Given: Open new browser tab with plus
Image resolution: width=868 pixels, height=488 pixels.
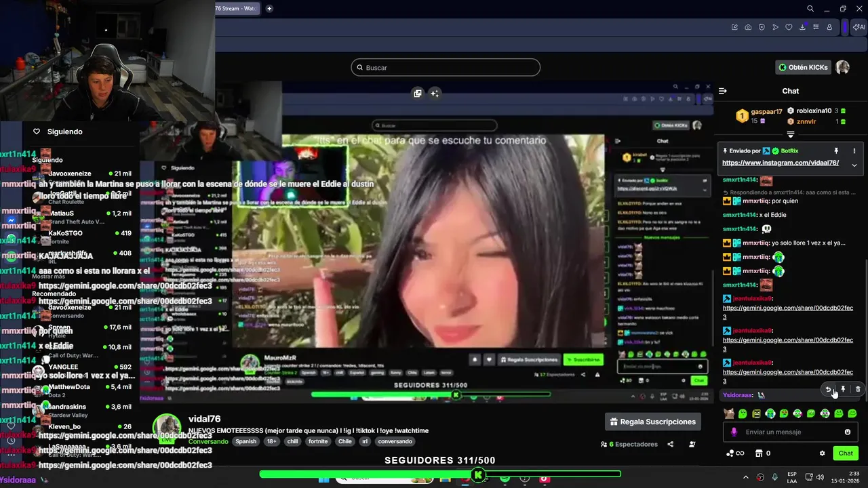Looking at the screenshot, I should coord(269,9).
